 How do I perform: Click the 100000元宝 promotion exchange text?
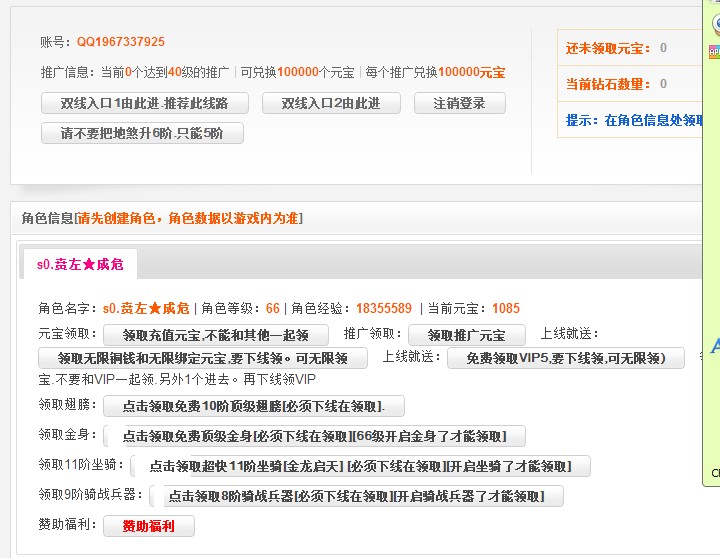click(x=472, y=72)
